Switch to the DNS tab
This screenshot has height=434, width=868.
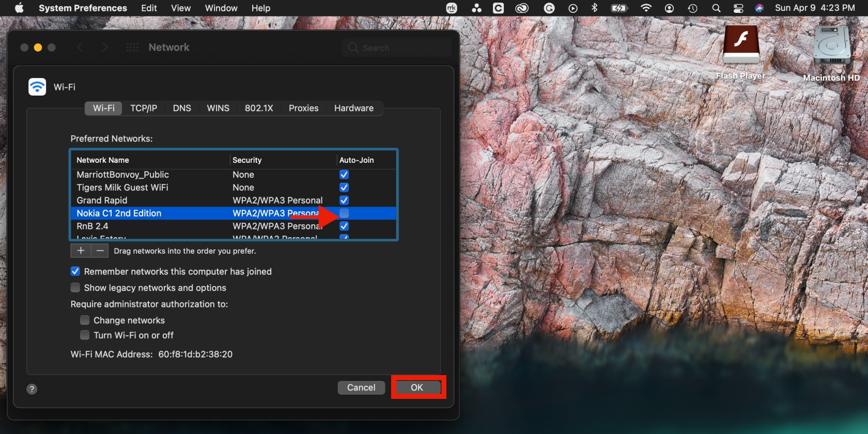pyautogui.click(x=182, y=108)
